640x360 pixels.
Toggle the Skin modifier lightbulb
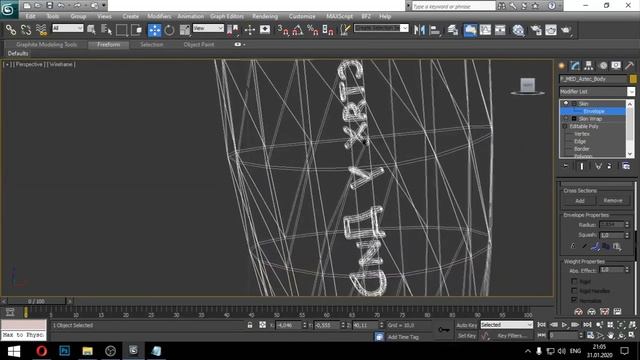[x=566, y=103]
